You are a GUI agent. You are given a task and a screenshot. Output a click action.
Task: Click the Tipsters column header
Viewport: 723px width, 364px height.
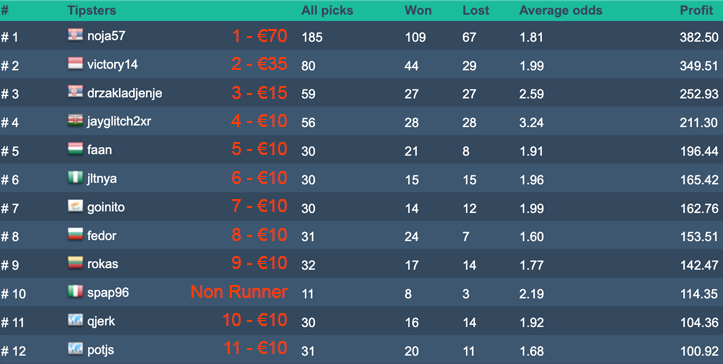[x=92, y=10]
